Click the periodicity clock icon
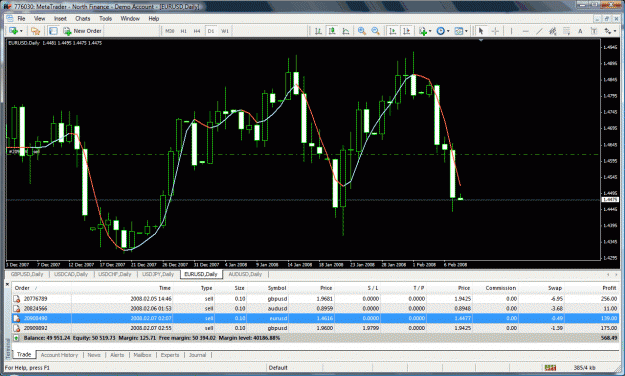Image resolution: width=625 pixels, height=376 pixels. 440,31
